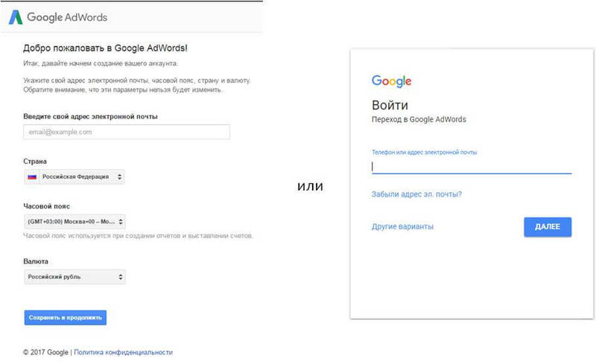Click the "Введите свой адрес электронной почты" label
The width and height of the screenshot is (596, 364).
90,116
